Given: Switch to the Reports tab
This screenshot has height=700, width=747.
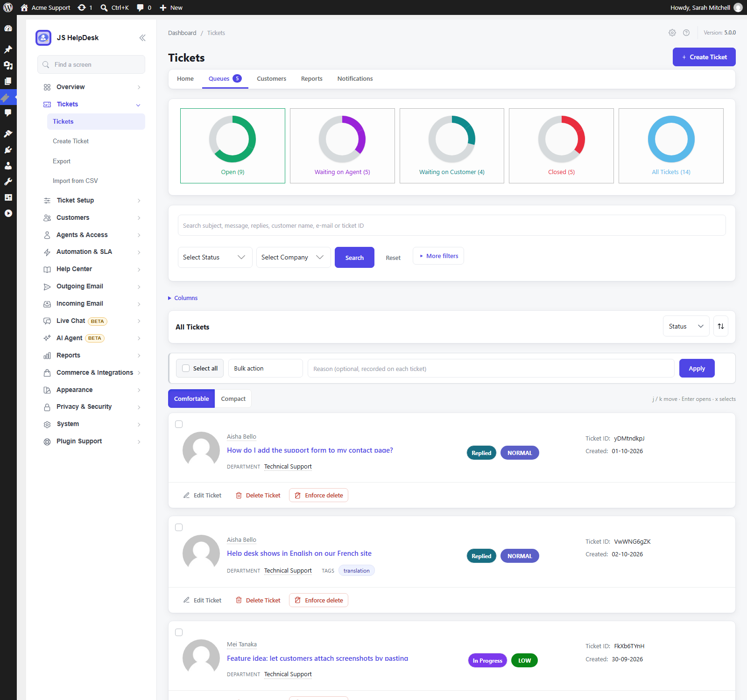Looking at the screenshot, I should tap(311, 78).
